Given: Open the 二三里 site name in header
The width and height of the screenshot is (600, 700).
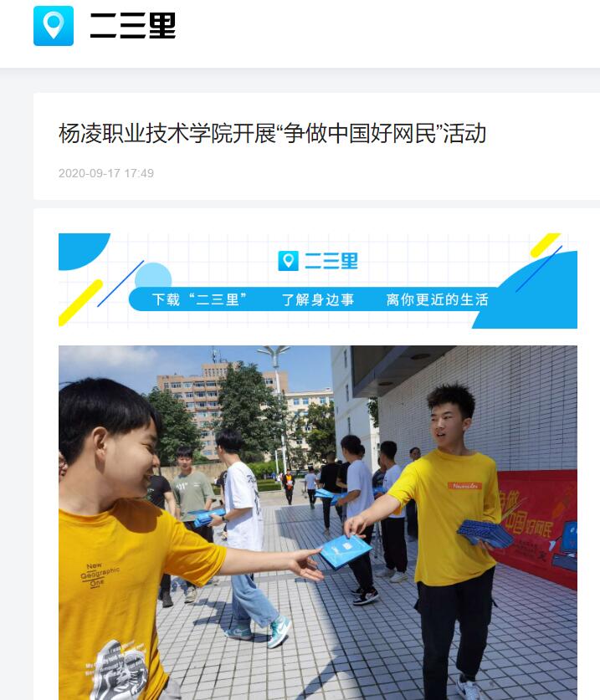Looking at the screenshot, I should coord(133,26).
